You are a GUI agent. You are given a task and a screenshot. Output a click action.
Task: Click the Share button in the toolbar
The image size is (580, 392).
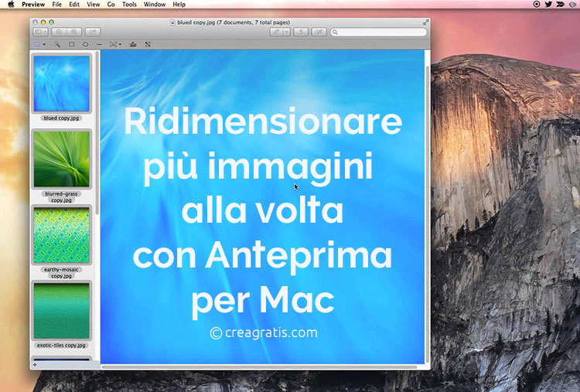coord(93,32)
